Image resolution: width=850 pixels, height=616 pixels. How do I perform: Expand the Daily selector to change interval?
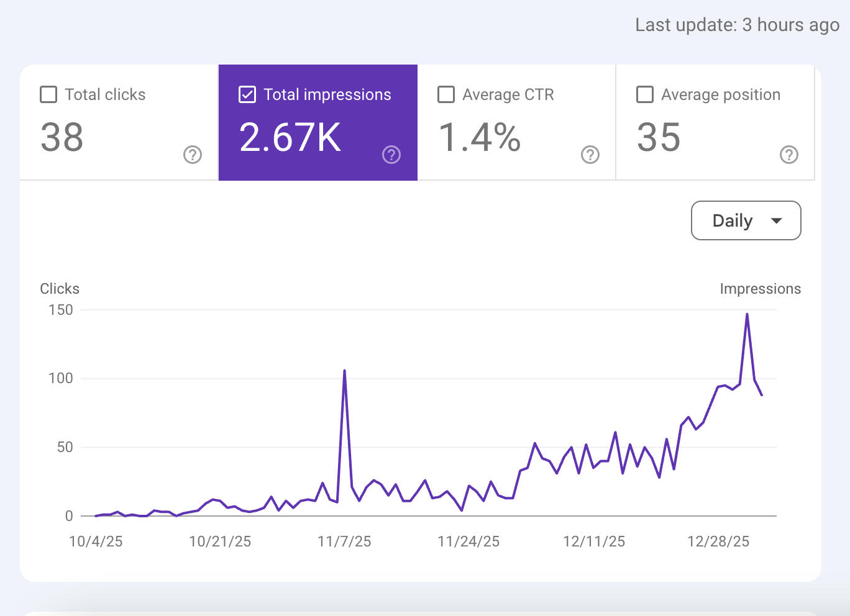click(746, 220)
